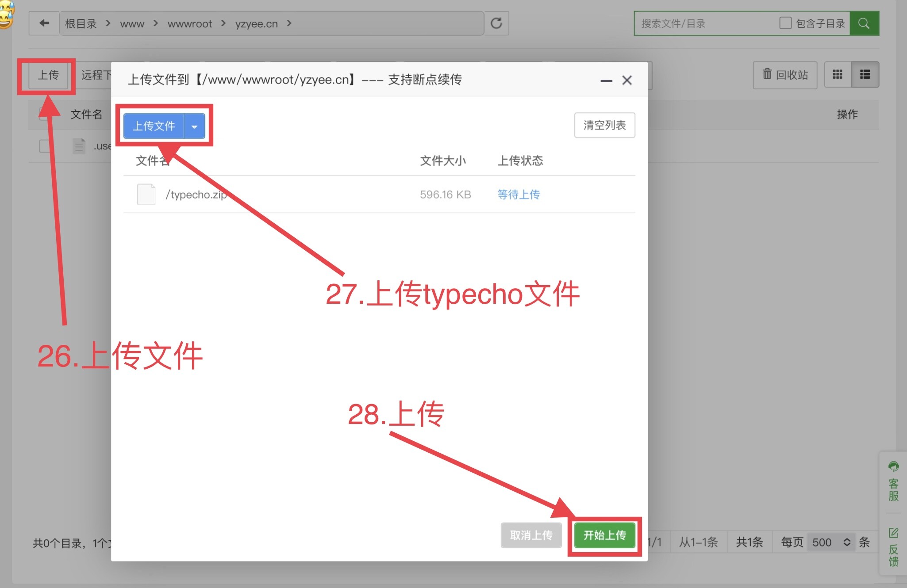Open the 上传文件 dropdown arrow
This screenshot has width=907, height=588.
point(194,126)
